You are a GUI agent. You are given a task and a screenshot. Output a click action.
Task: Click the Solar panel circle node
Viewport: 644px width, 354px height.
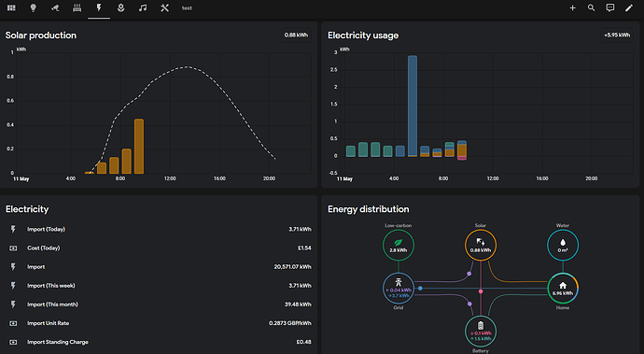tap(481, 245)
